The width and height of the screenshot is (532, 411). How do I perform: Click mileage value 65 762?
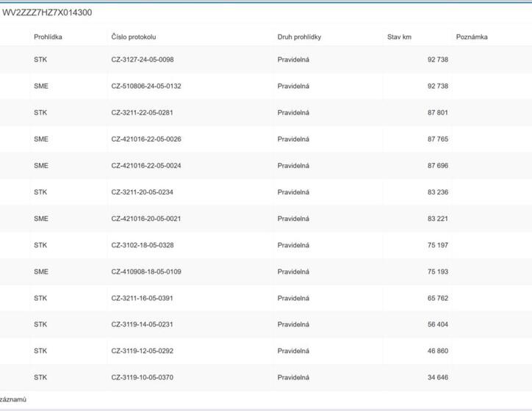(438, 298)
